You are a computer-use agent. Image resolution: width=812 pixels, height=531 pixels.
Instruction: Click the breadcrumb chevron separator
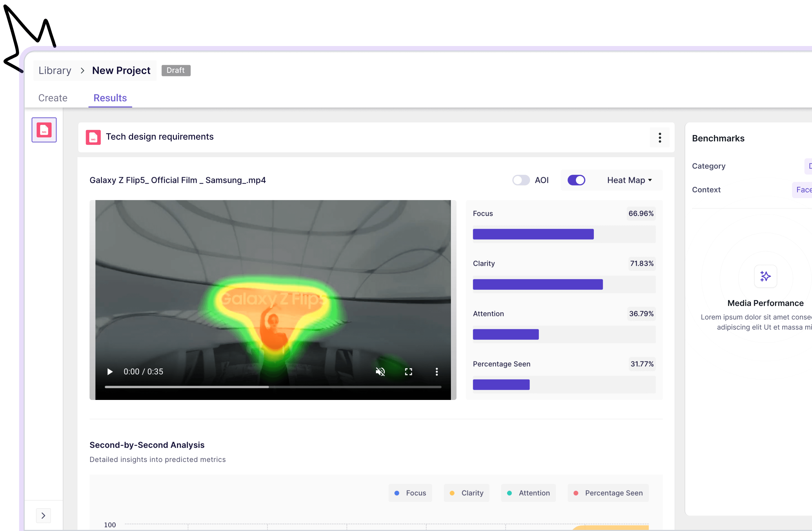(x=82, y=71)
